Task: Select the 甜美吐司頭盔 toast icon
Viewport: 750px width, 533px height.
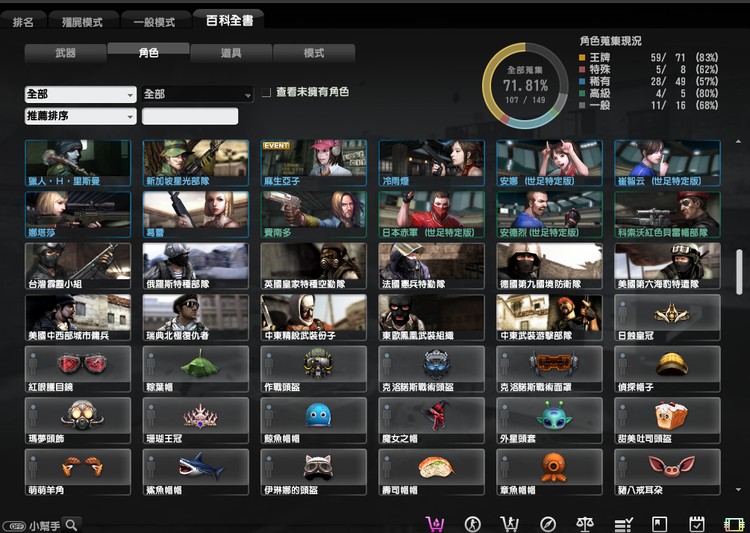Action: 672,415
